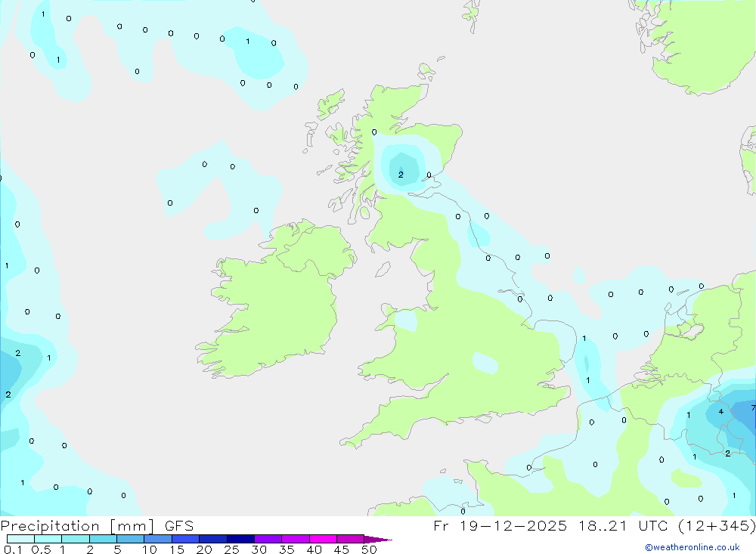Click the 1–2 mm legend color swatch
Viewport: 756px width, 554px height.
pyautogui.click(x=75, y=539)
